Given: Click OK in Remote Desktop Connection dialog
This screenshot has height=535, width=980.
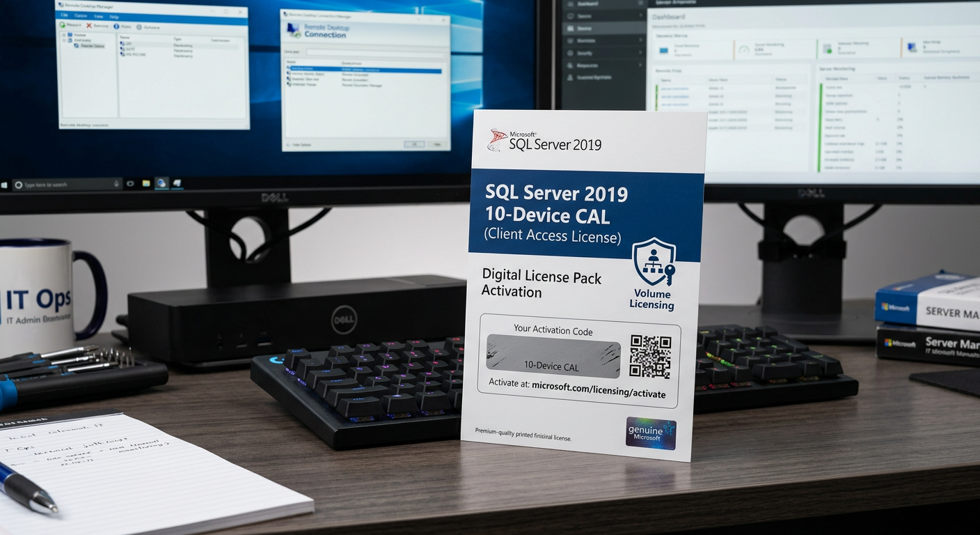Looking at the screenshot, I should point(414,144).
